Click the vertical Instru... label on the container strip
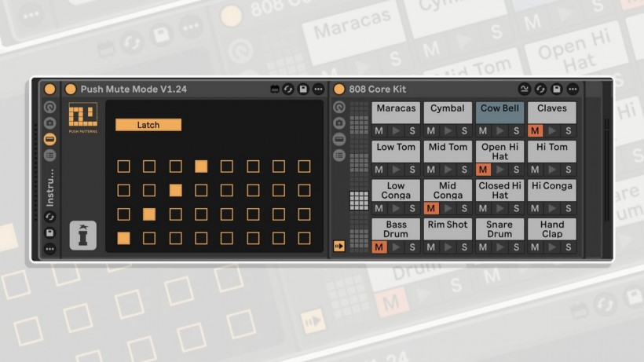This screenshot has width=644, height=362. 49,187
